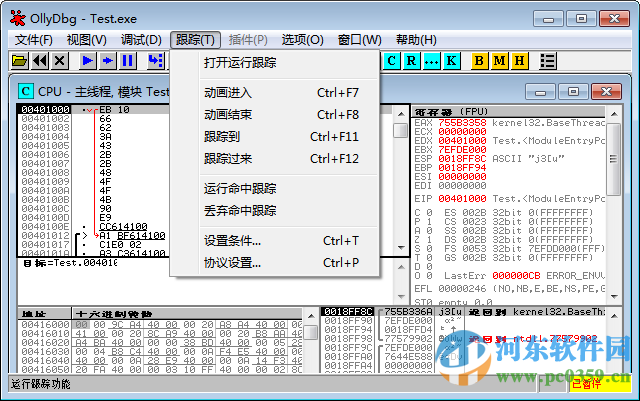The width and height of the screenshot is (640, 401).
Task: Toggle the P flag value
Action: click(429, 222)
